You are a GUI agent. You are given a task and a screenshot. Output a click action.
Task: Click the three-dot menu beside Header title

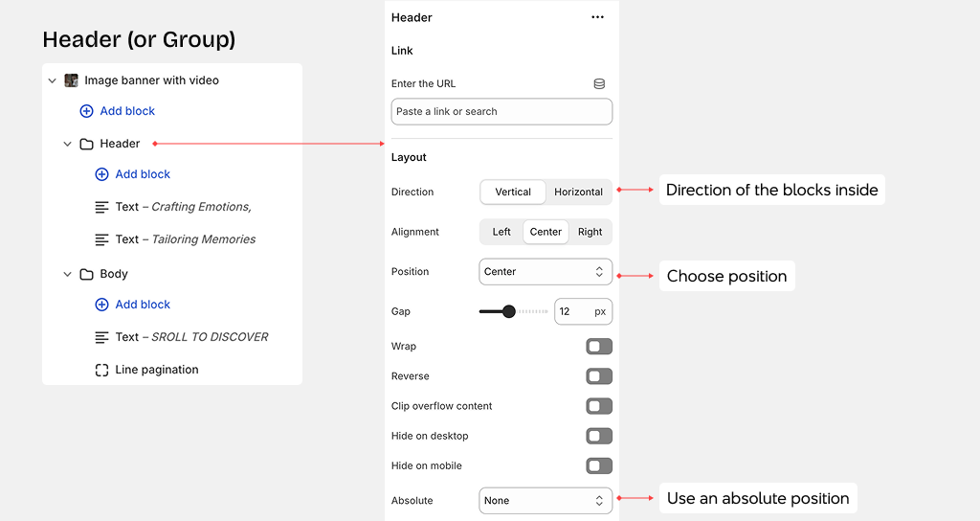click(597, 17)
